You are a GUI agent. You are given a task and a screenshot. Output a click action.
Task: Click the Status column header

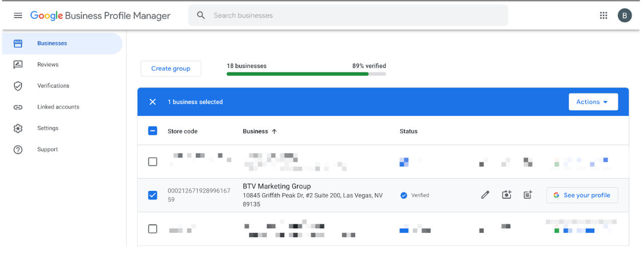click(408, 132)
